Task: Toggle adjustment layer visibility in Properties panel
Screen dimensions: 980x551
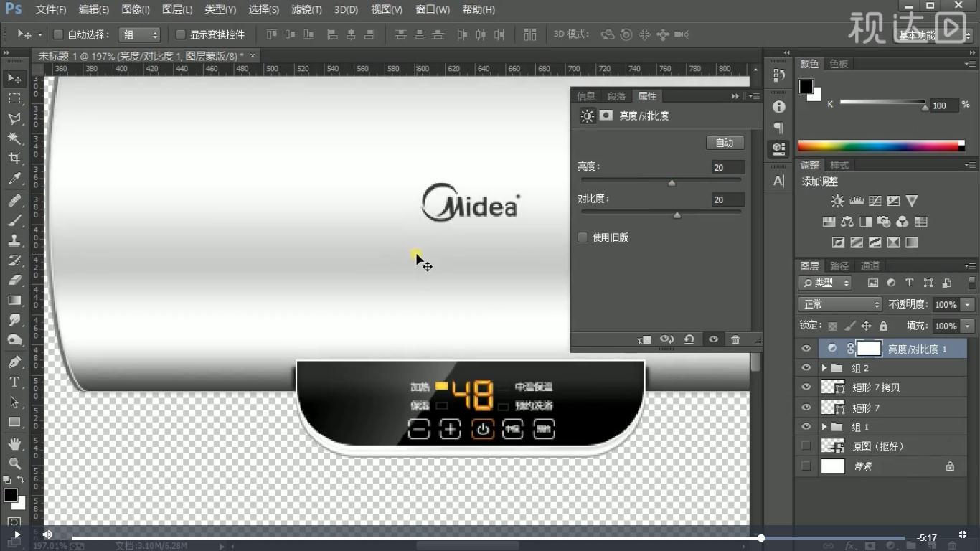Action: pyautogui.click(x=713, y=339)
